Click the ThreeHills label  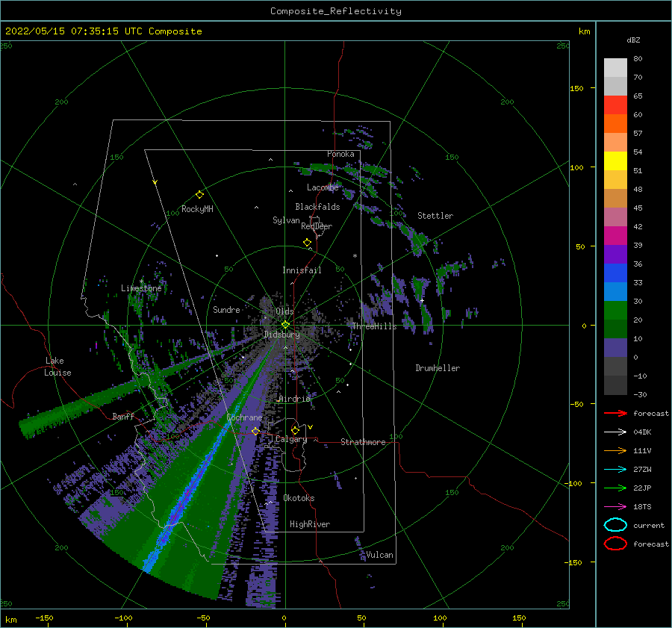click(375, 326)
